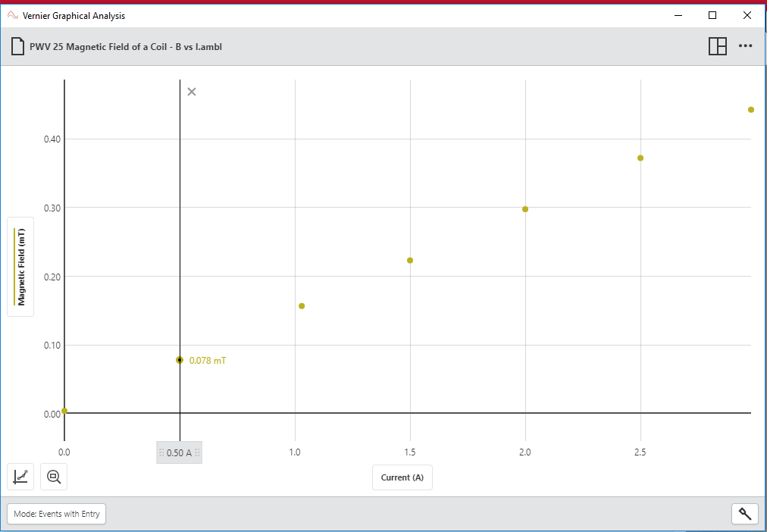Select the data point at the origin
Image resolution: width=767 pixels, height=532 pixels.
click(65, 409)
